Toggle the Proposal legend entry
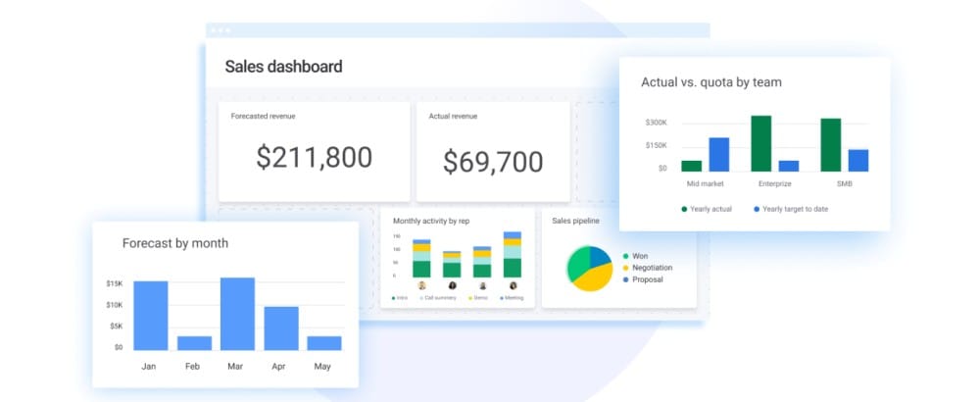This screenshot has width=980, height=402. click(643, 279)
